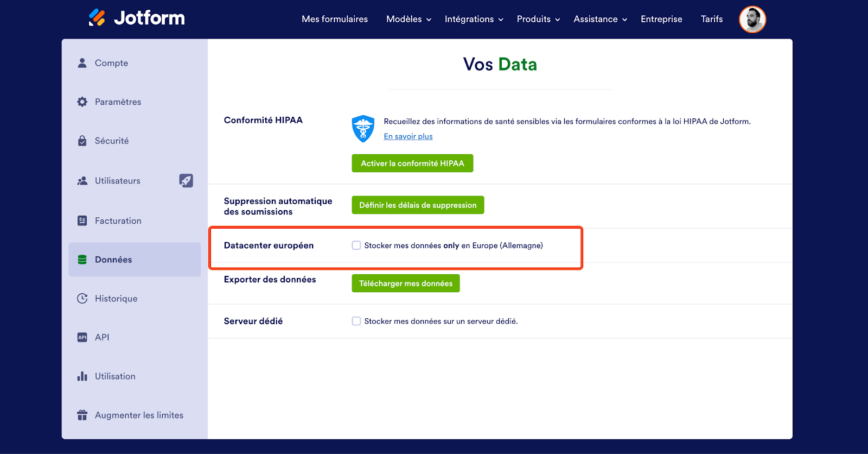Click the Suppression automatique des soumissions label
The height and width of the screenshot is (454, 868).
pos(278,206)
